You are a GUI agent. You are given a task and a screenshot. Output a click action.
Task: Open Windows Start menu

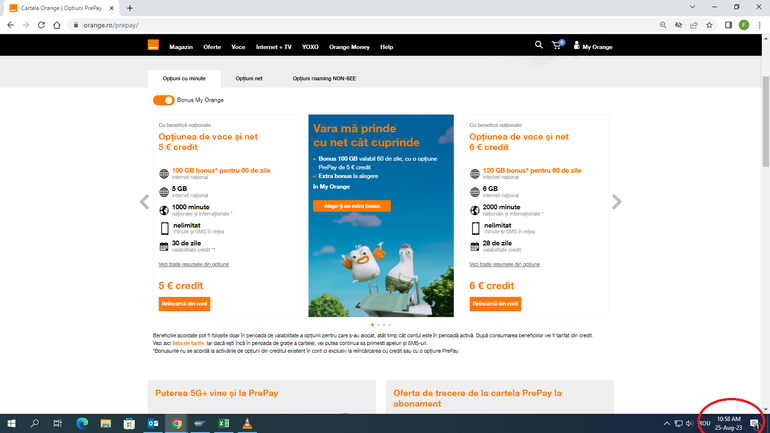(11, 423)
